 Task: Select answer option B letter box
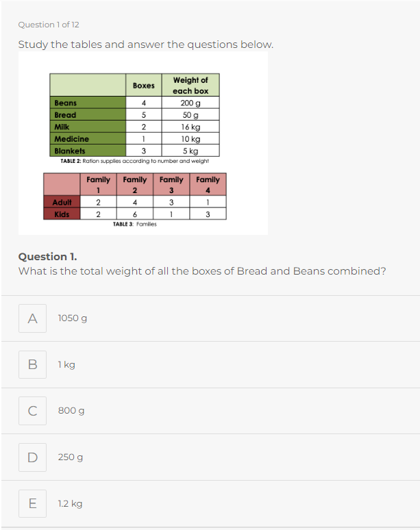(x=32, y=364)
